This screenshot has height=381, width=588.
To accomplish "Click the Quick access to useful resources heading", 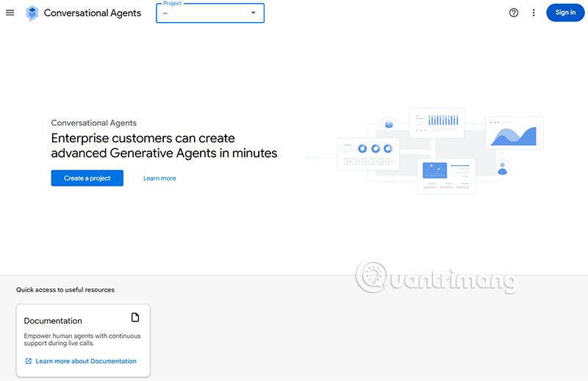I will (65, 290).
